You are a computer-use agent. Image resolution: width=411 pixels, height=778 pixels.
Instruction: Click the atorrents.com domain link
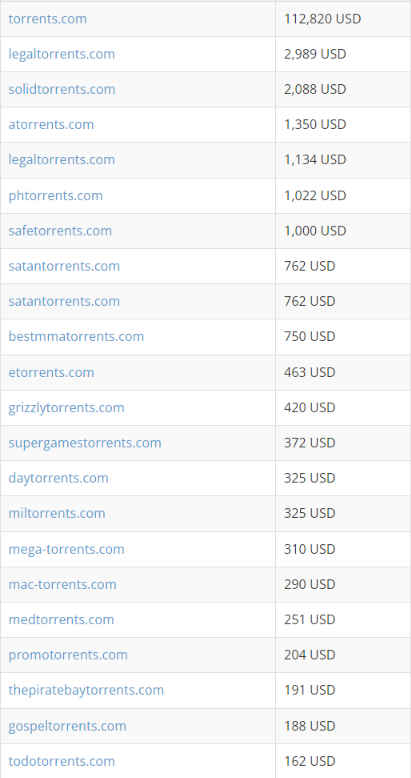click(x=51, y=125)
